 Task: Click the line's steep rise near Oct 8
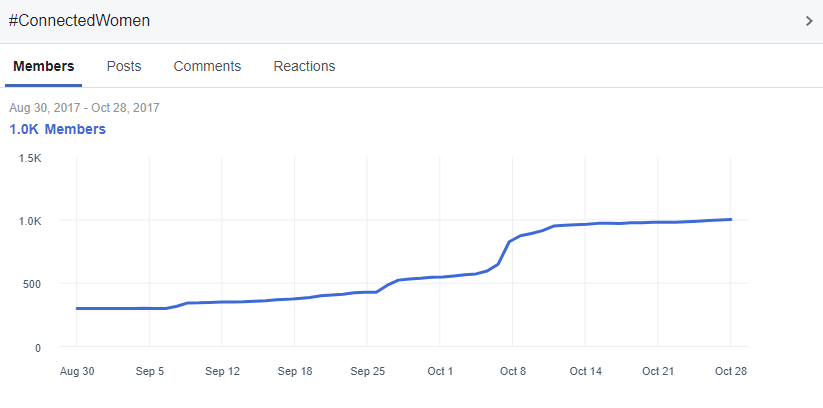[504, 252]
